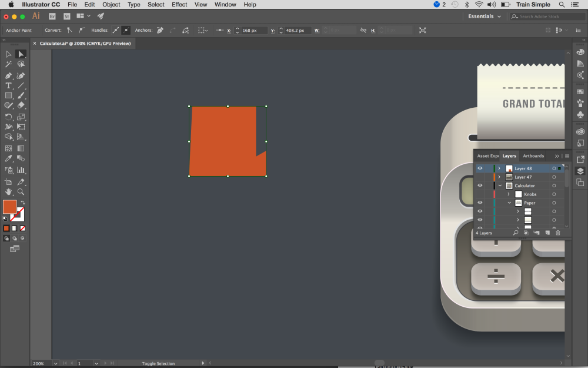Select the Pen tool
Viewport: 588px width, 368px height.
(8, 75)
